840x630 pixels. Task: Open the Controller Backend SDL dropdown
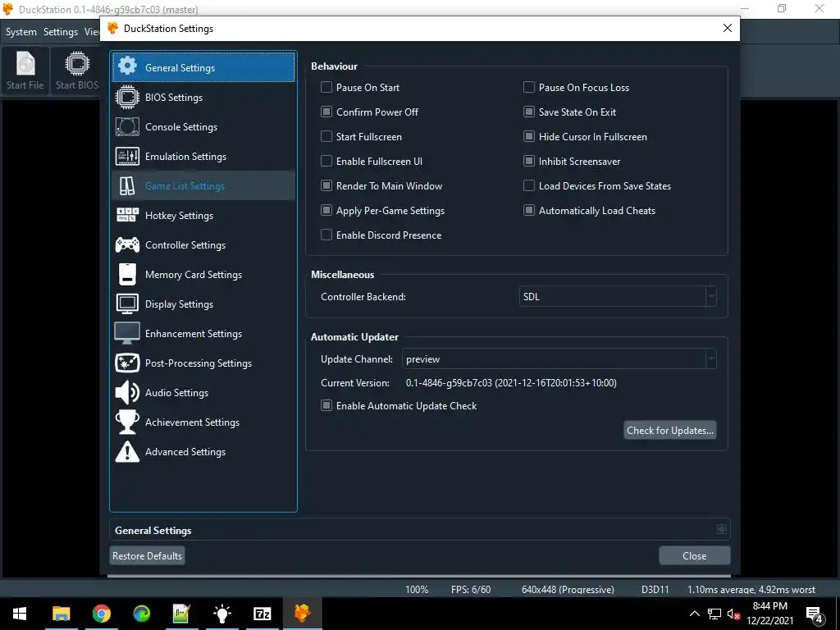coord(617,296)
